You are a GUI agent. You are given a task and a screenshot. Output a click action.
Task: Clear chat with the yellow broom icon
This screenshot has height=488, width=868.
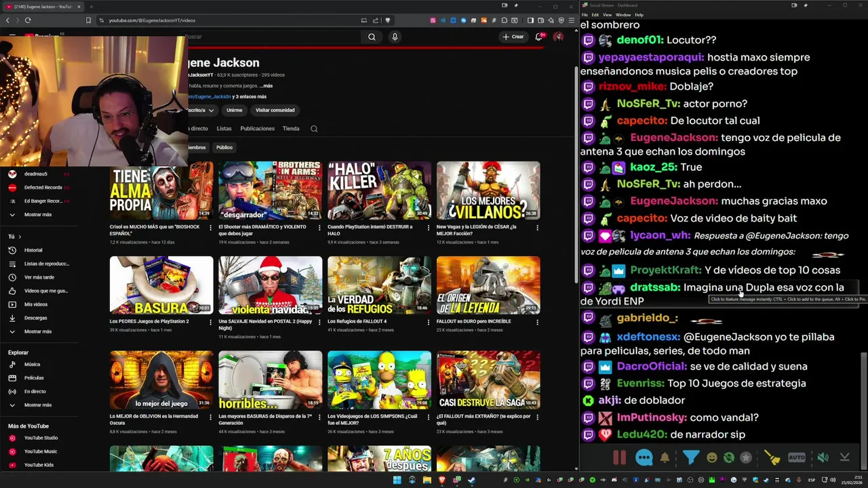[x=772, y=457]
